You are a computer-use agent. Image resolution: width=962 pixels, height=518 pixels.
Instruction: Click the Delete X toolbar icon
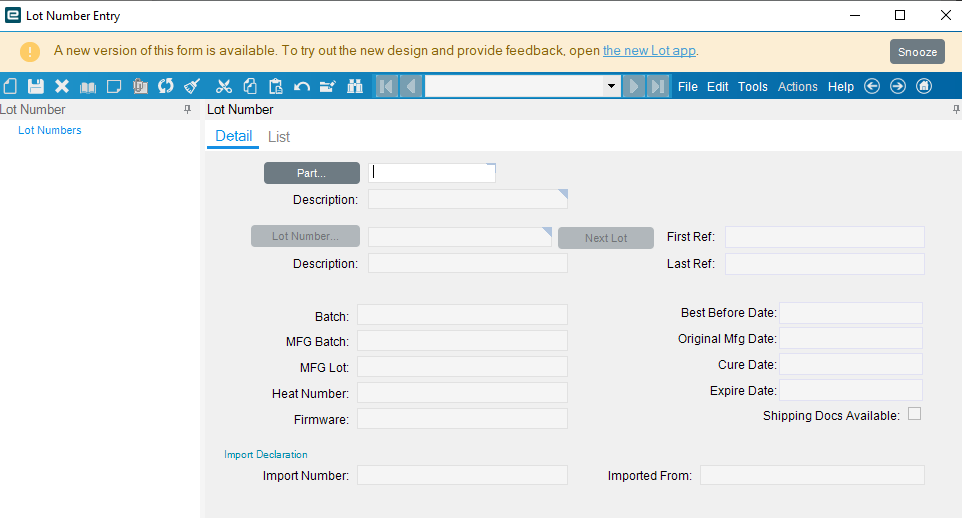click(61, 87)
